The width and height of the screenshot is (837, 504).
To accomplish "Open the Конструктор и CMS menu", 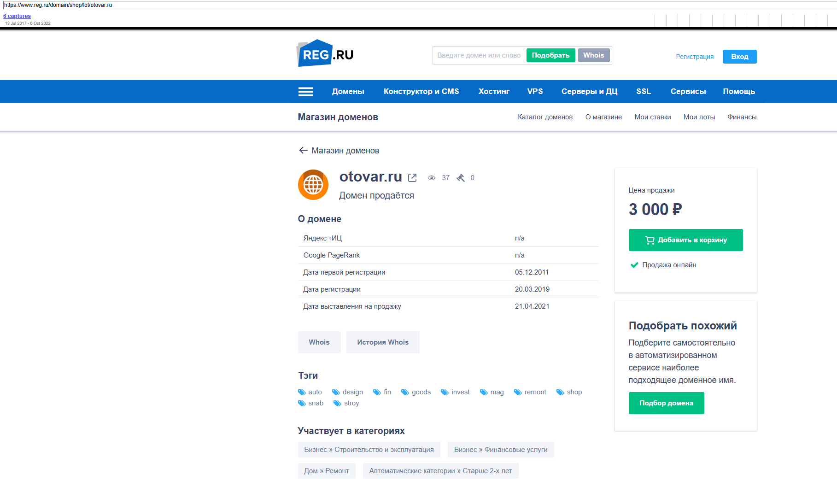I will [421, 92].
